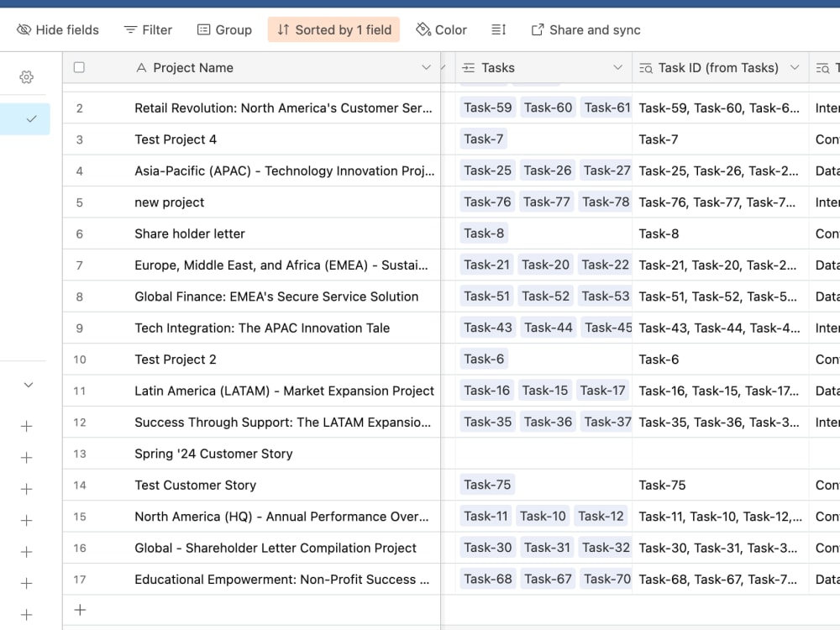
Task: Add a new record with the bottom plus
Action: coord(80,610)
